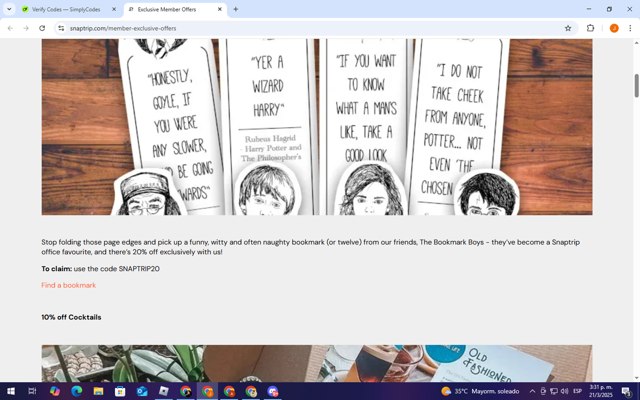Screen dimensions: 640x400
Task: Open the Windows Start menu
Action: (11, 391)
